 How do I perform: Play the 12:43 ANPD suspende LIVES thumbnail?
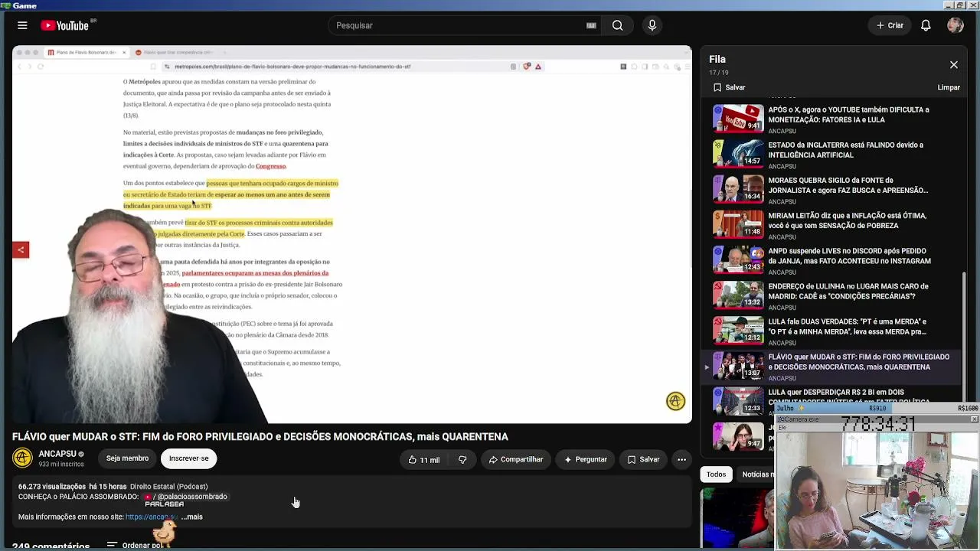tap(738, 259)
